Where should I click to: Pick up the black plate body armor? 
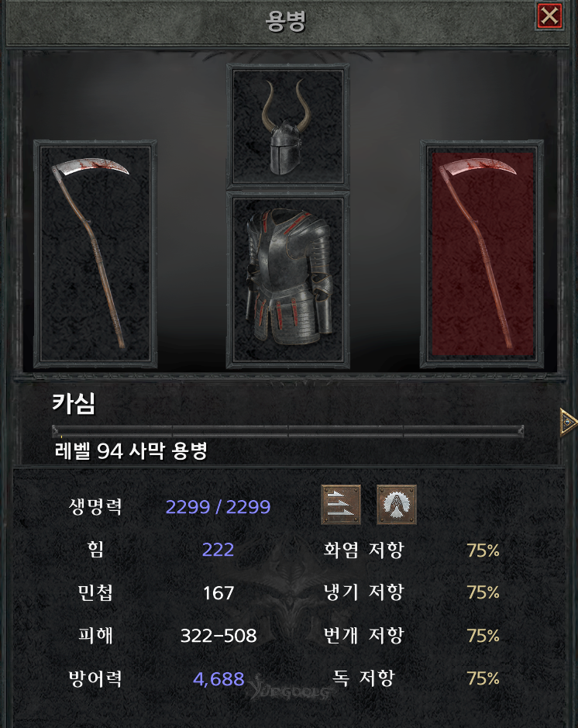[287, 280]
